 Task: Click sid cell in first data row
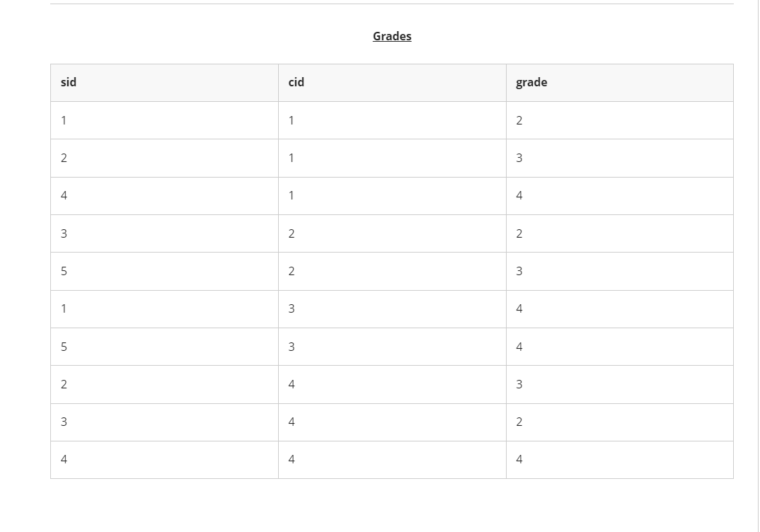point(164,120)
